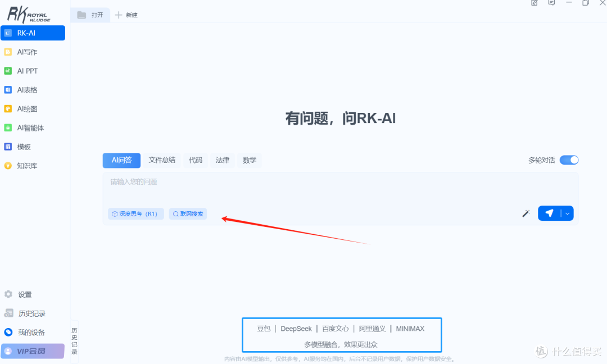
Task: Click the VIP会员 membership button
Action: click(x=33, y=351)
